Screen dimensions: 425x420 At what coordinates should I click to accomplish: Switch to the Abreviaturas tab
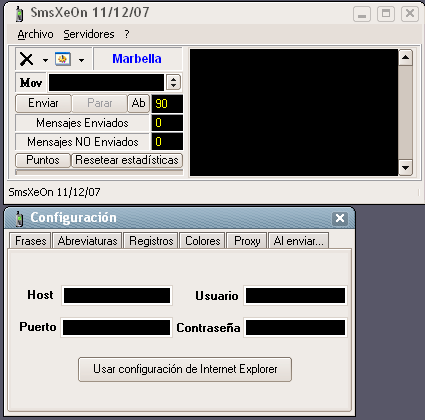88,241
